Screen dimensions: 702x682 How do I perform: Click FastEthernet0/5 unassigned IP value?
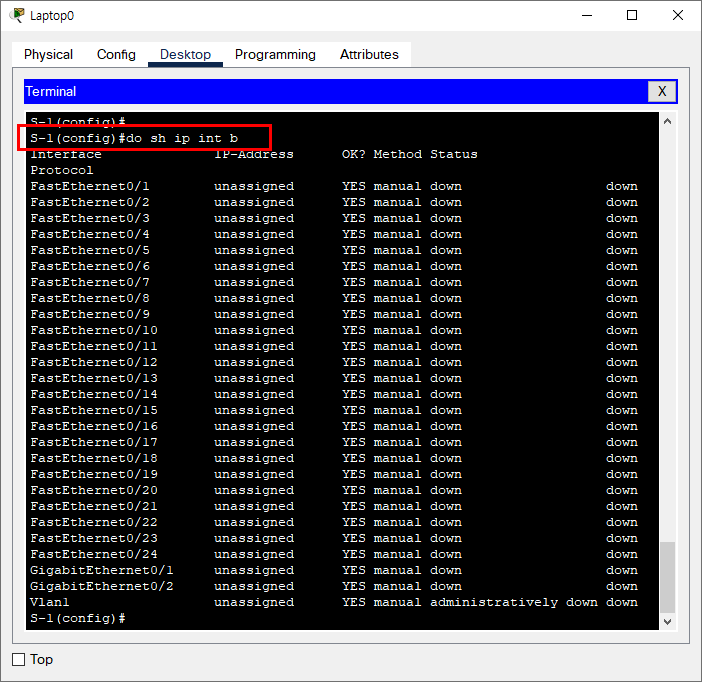(x=254, y=250)
